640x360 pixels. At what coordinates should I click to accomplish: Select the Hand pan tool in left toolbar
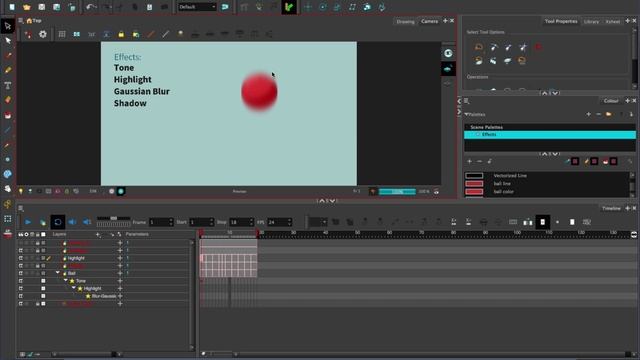[x=8, y=189]
